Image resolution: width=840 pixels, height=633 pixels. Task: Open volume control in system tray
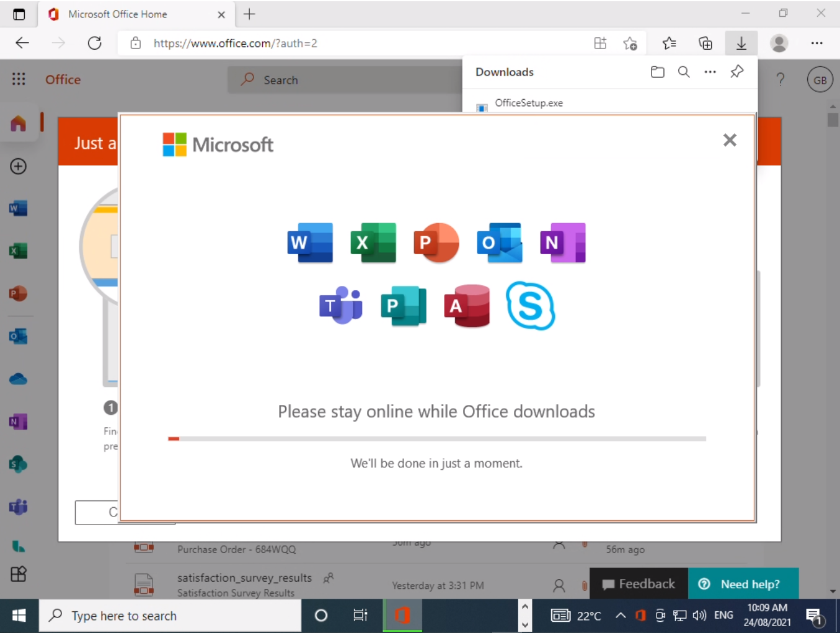tap(700, 616)
